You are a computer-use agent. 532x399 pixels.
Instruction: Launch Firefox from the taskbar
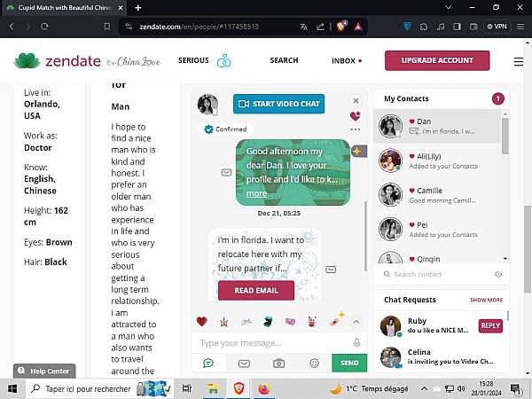264,388
